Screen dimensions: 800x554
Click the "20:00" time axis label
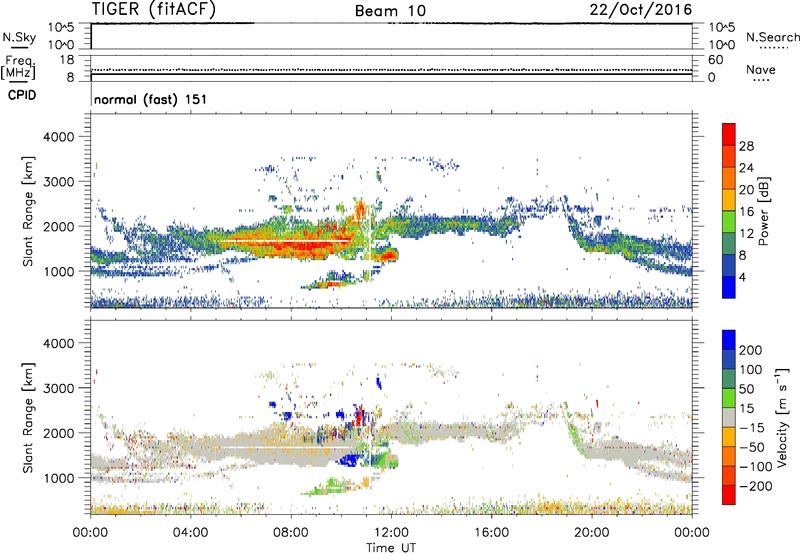[592, 533]
